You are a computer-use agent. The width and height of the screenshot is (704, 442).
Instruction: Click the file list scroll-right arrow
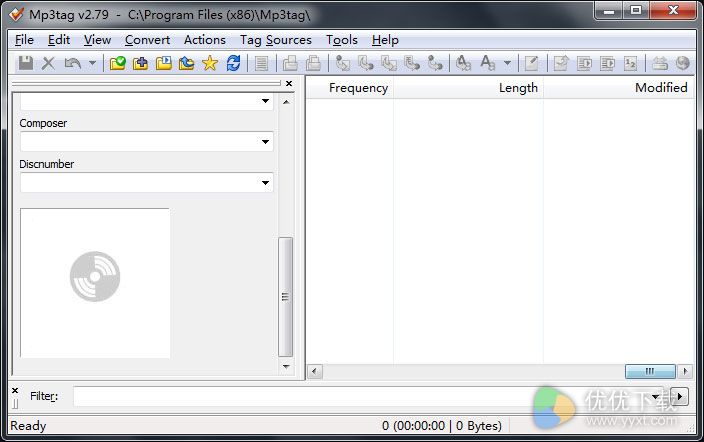(685, 371)
